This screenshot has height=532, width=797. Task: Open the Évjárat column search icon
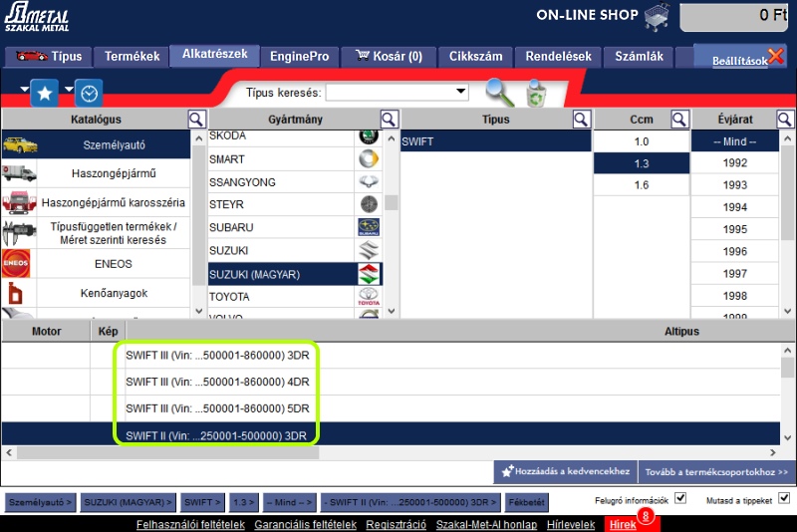[785, 120]
